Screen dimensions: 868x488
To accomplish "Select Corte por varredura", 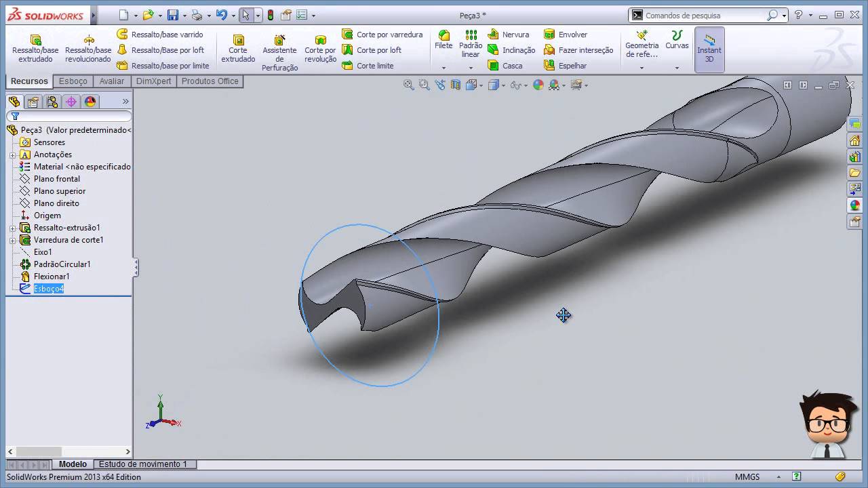I will 382,35.
